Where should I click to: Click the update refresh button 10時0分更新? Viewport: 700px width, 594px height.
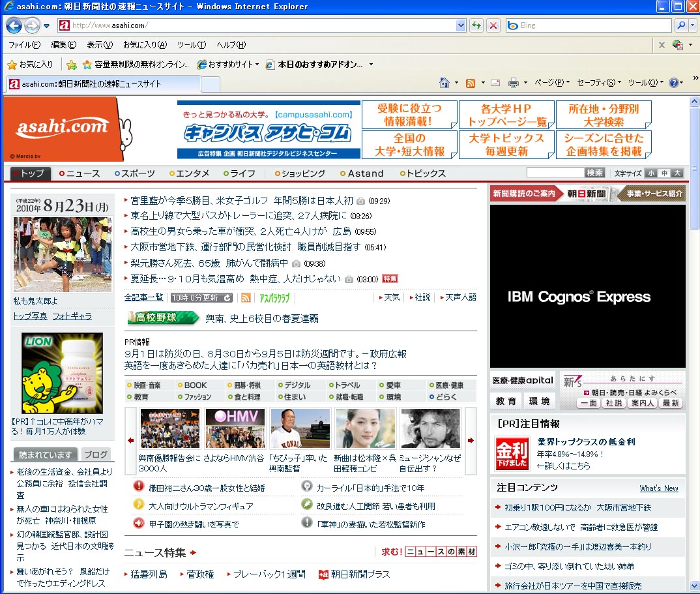(202, 298)
